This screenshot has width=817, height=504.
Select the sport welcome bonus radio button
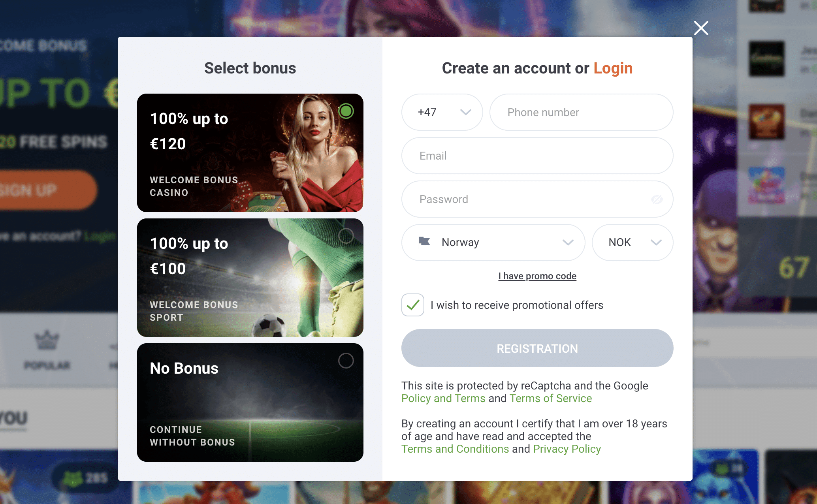point(346,236)
